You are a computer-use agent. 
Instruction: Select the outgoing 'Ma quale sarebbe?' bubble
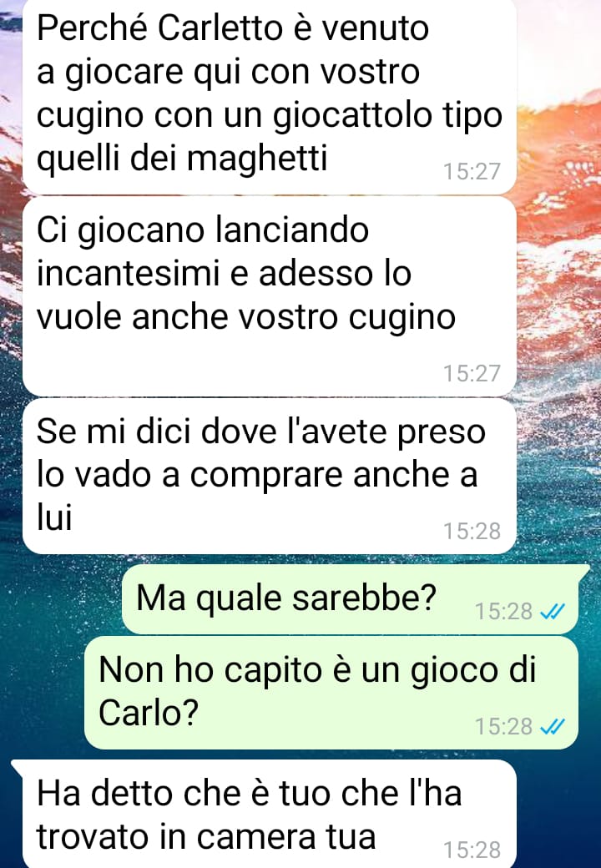350,599
